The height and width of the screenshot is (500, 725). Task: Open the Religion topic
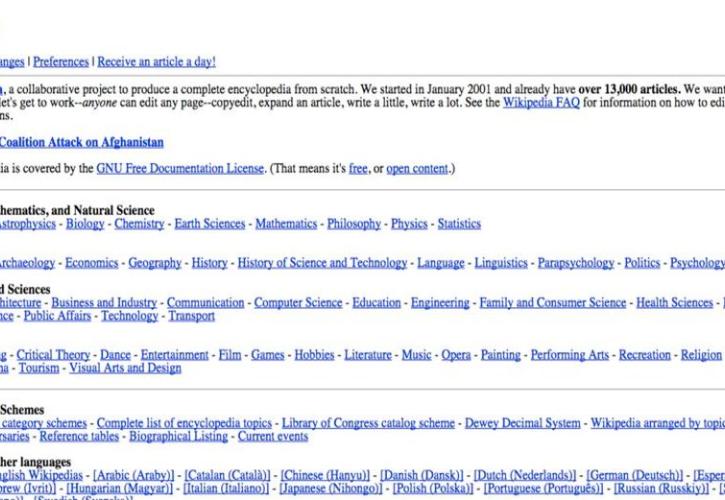pyautogui.click(x=701, y=355)
